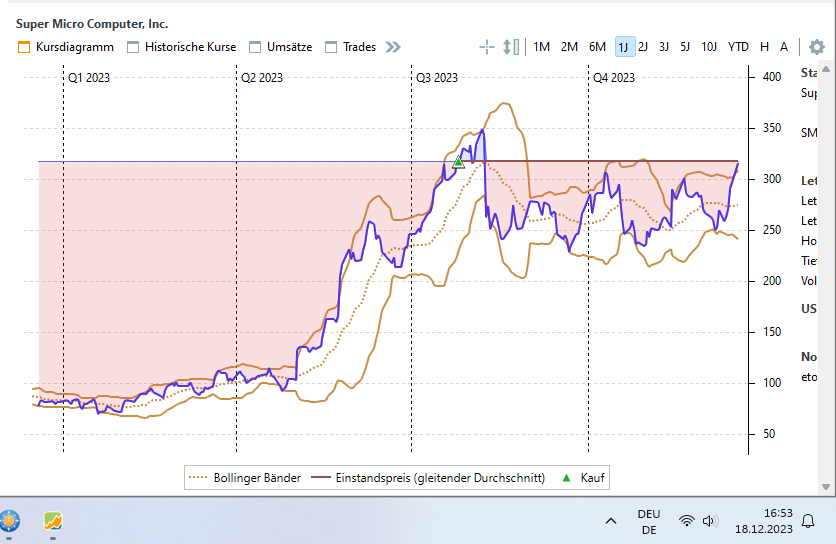Click the Q3 2023 quarter label
Screen dimensions: 836x544
point(437,78)
